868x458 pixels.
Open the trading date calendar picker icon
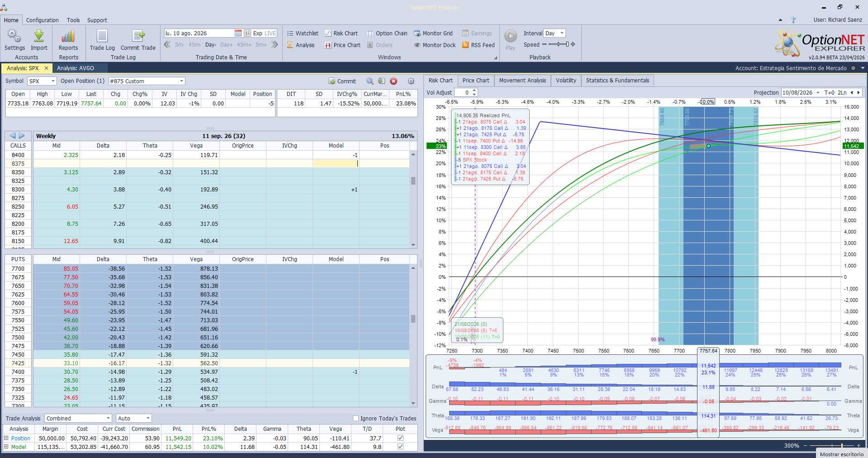pyautogui.click(x=238, y=33)
